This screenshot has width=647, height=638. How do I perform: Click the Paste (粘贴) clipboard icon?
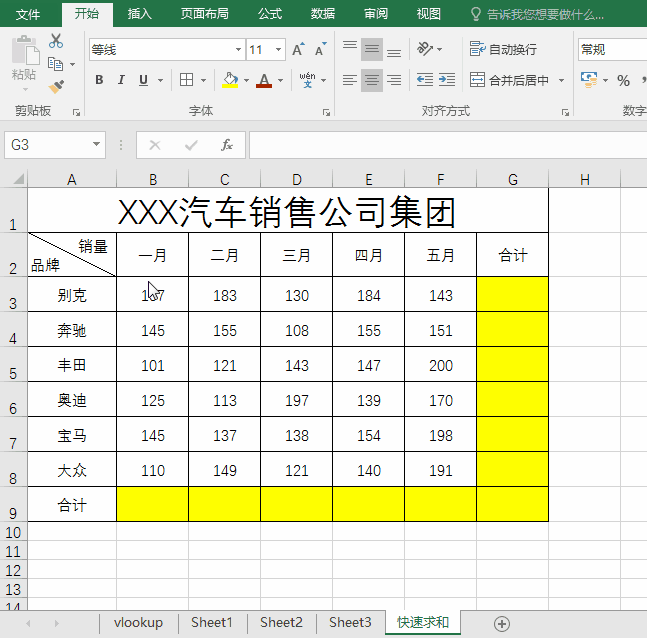[25, 52]
